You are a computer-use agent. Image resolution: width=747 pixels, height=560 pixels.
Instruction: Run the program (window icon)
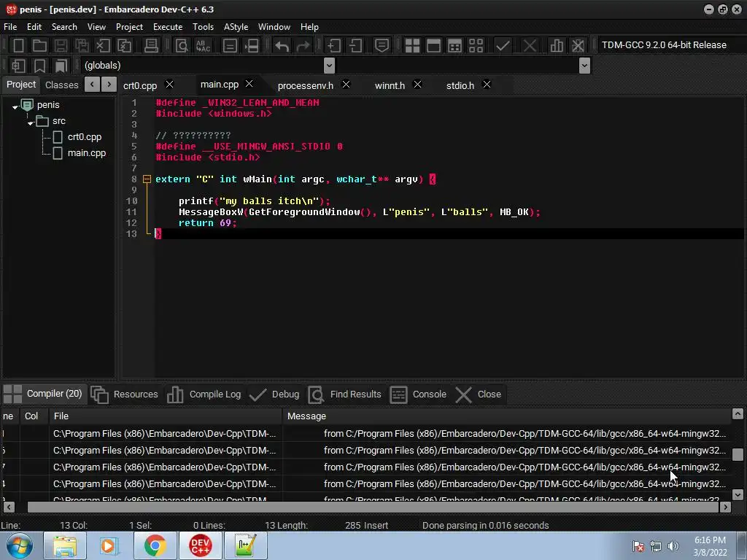click(433, 46)
